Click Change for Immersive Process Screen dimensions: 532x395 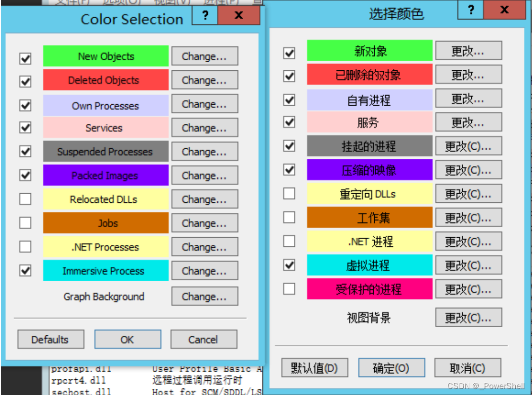tap(205, 271)
